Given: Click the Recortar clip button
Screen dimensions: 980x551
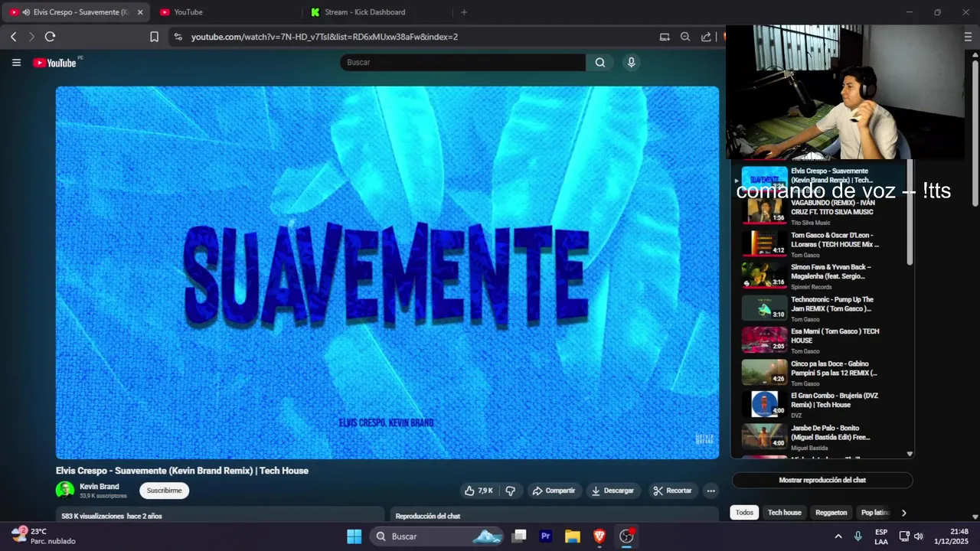Looking at the screenshot, I should click(x=673, y=491).
